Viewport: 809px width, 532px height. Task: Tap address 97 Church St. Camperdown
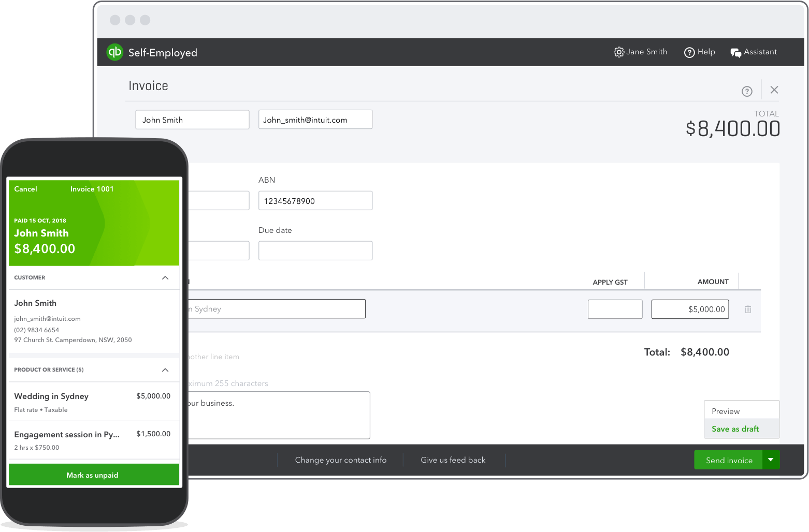pyautogui.click(x=73, y=340)
